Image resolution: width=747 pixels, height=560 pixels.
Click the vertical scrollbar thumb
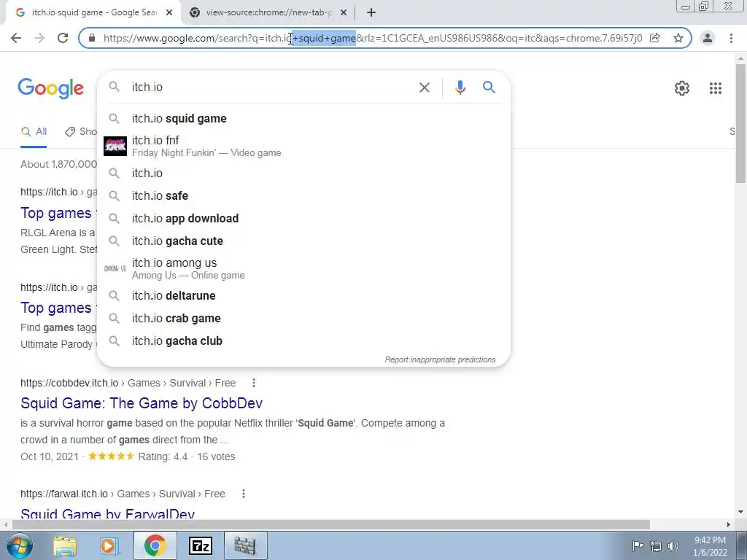[x=740, y=122]
